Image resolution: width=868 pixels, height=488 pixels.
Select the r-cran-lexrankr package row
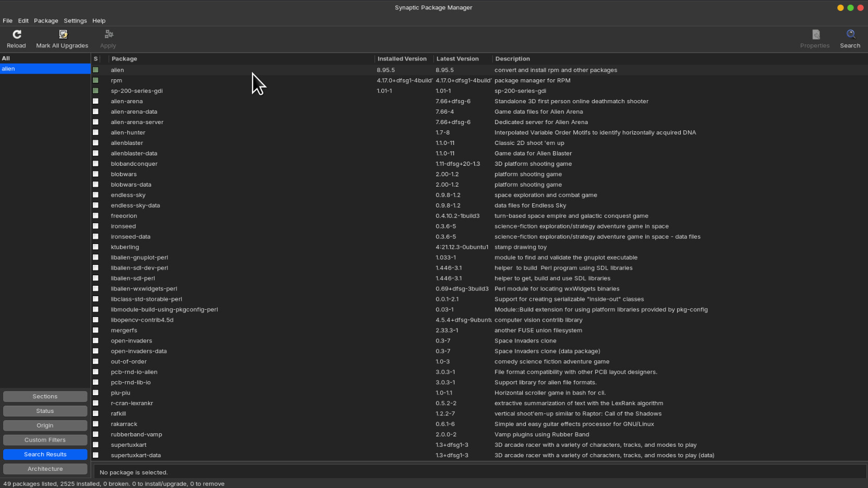point(479,403)
